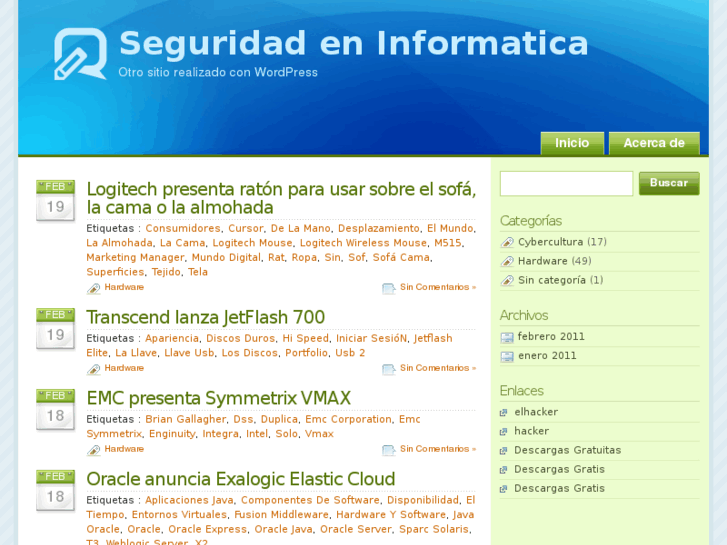
Task: Open the Inicio navigation tab
Action: (572, 143)
